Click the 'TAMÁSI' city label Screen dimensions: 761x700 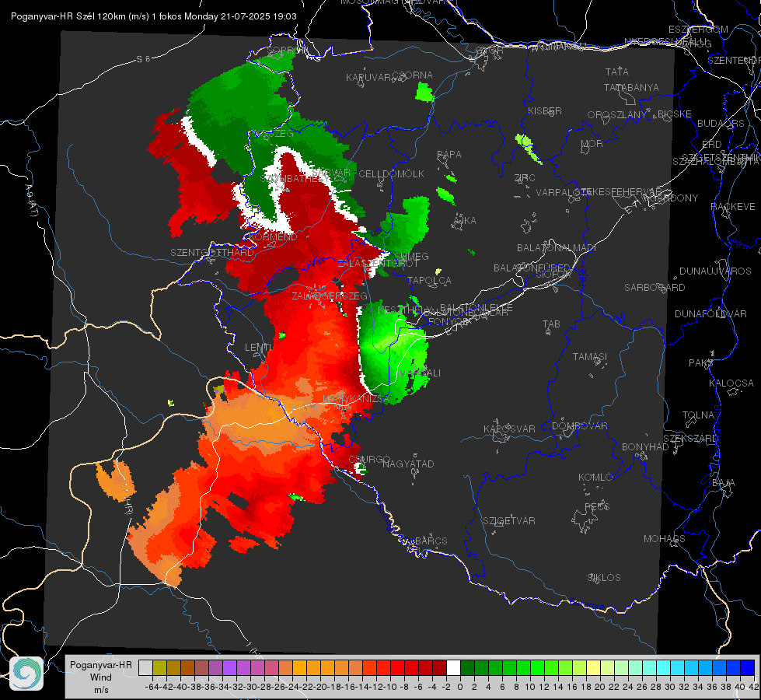pos(590,356)
